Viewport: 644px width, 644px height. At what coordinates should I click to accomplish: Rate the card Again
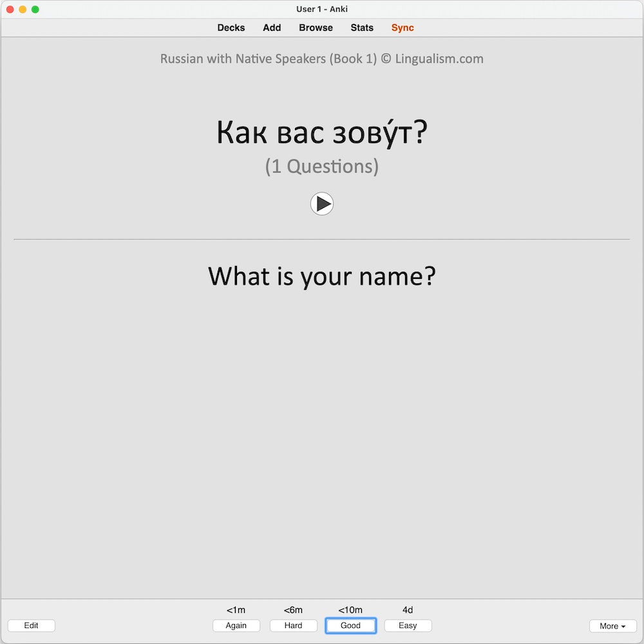coord(236,625)
